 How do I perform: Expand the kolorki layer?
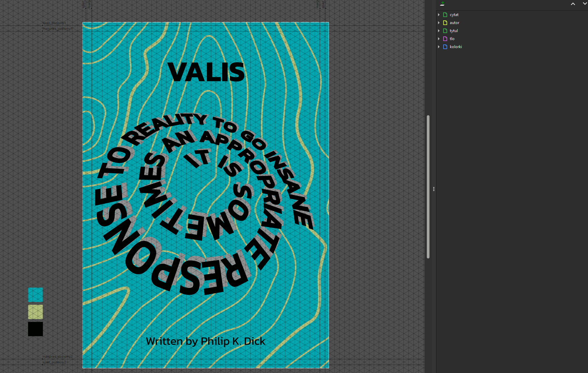(x=439, y=47)
